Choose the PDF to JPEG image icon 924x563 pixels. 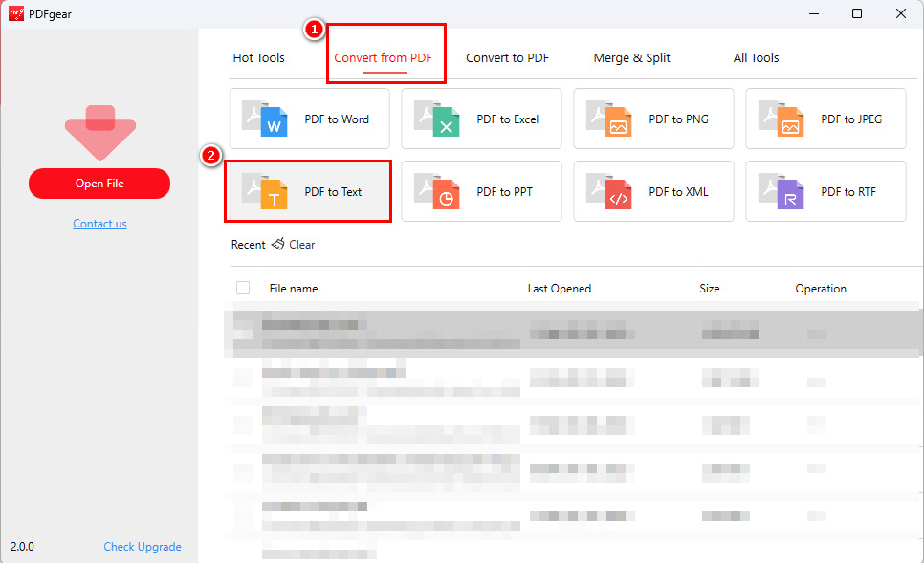click(781, 119)
